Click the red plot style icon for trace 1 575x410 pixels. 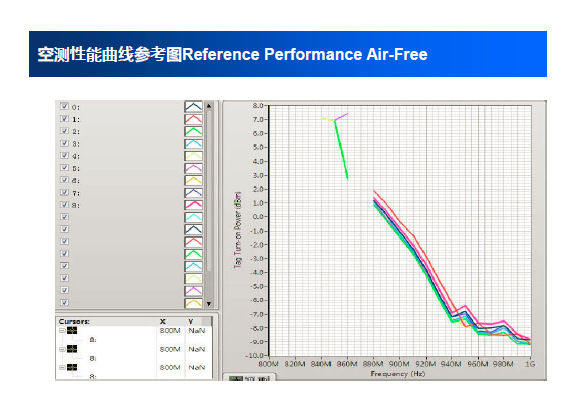point(193,119)
